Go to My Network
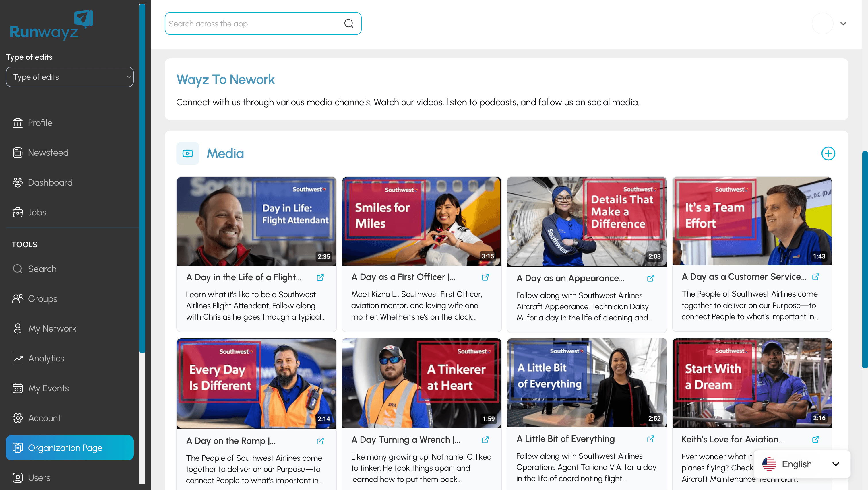Image resolution: width=868 pixels, height=490 pixels. click(70, 328)
